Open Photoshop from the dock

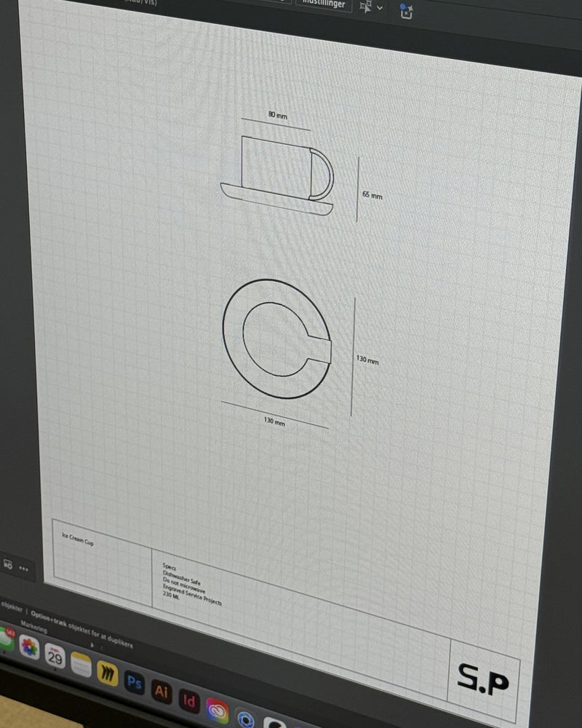coord(134,682)
